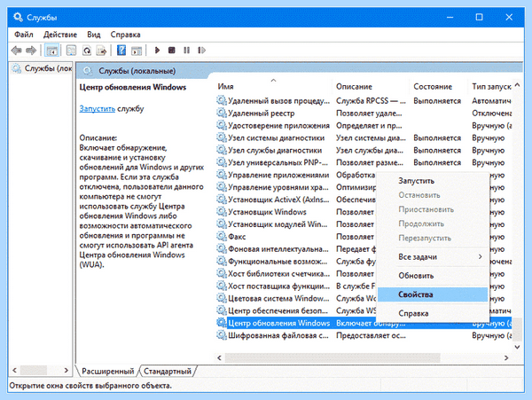
Task: Click tree pane scrollbar left arrow
Action: pos(14,370)
